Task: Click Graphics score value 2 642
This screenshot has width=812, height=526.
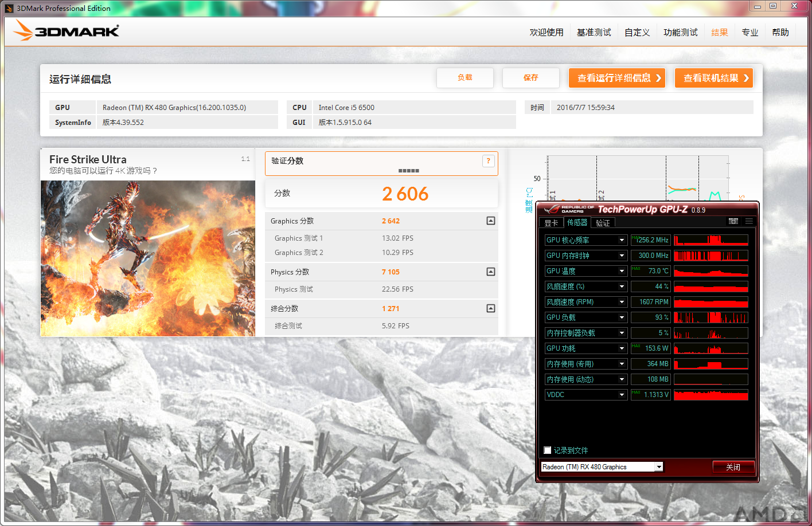Action: coord(391,221)
